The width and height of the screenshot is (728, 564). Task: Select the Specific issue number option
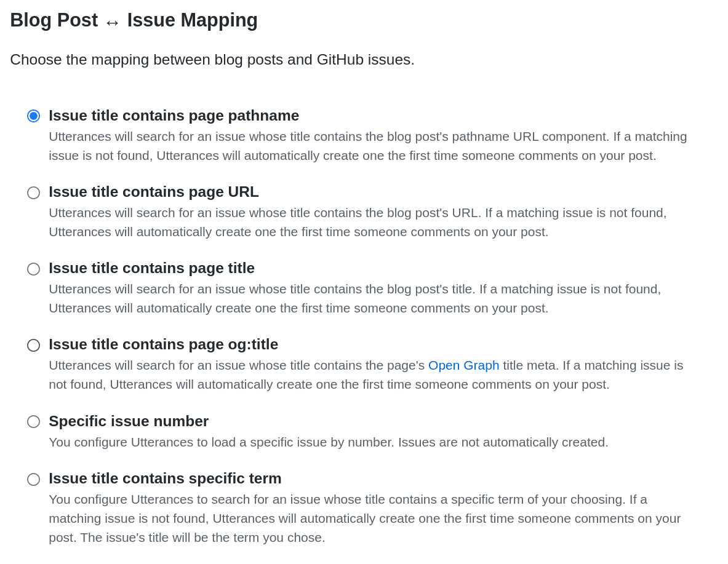[x=33, y=421]
